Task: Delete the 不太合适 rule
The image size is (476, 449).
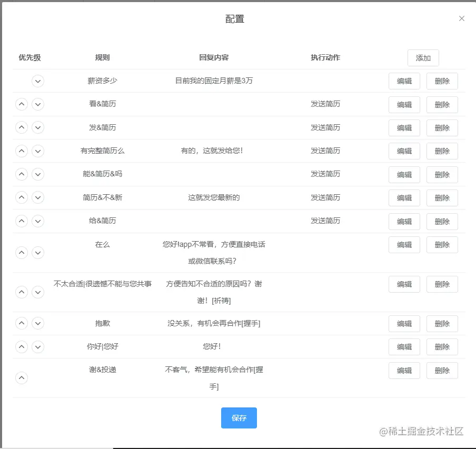Action: pos(442,284)
